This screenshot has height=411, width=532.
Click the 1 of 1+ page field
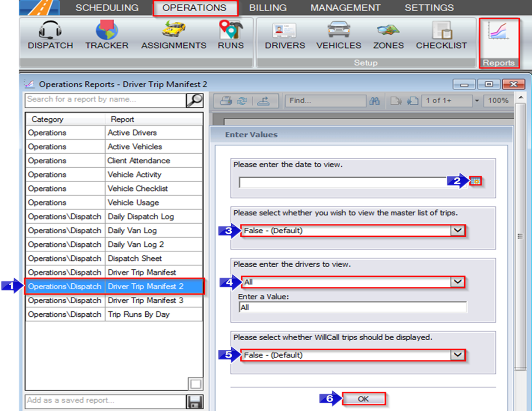point(448,101)
